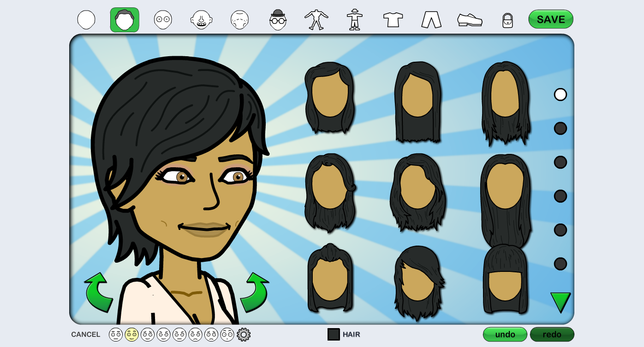Show more hairstyles with green down triangle
This screenshot has height=347, width=644.
coord(560,302)
